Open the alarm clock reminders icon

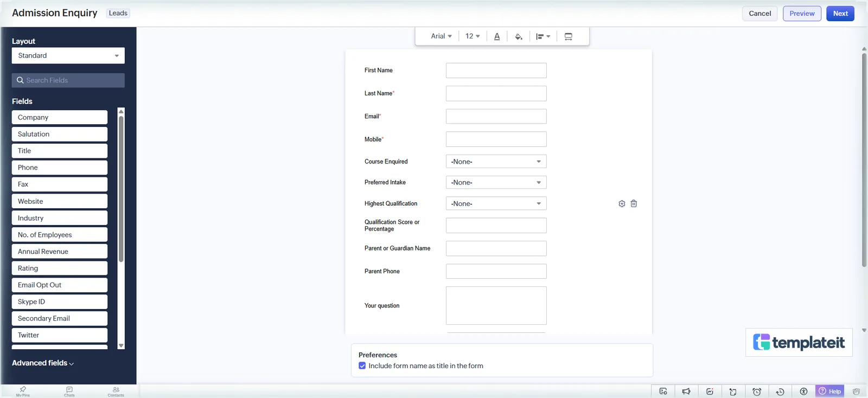(x=757, y=391)
